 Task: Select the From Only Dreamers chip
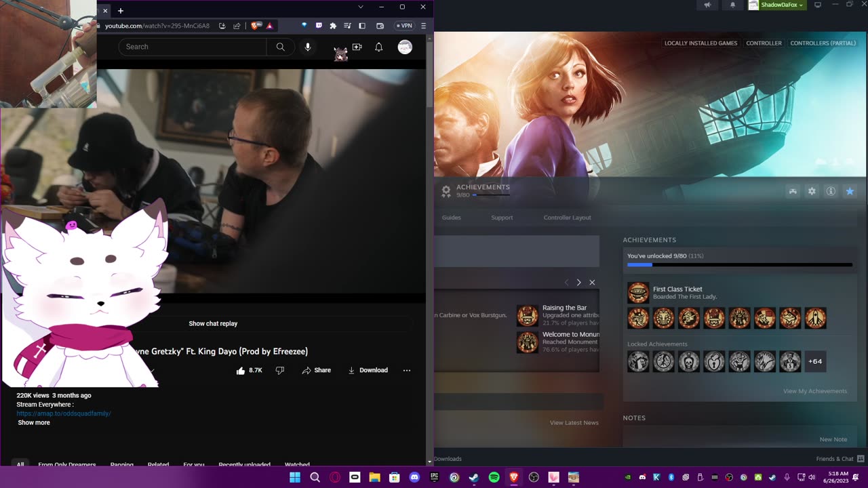[x=67, y=464]
